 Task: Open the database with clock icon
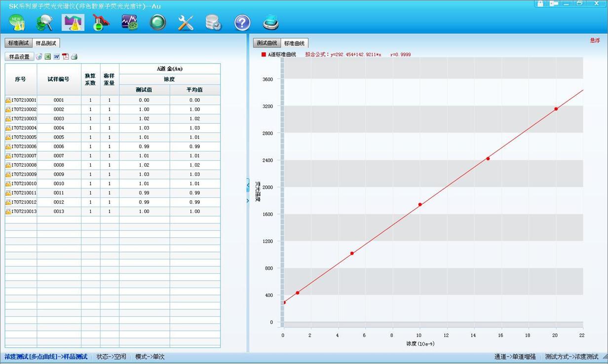[x=214, y=23]
